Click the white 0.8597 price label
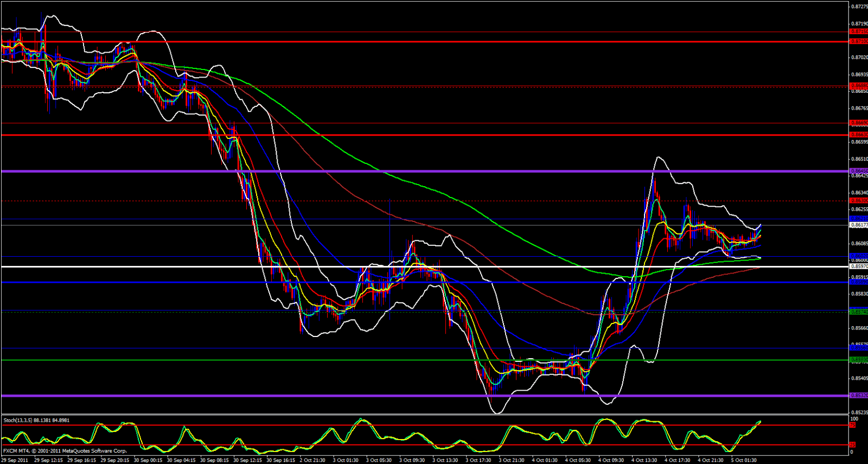The width and height of the screenshot is (868, 464). [x=858, y=266]
